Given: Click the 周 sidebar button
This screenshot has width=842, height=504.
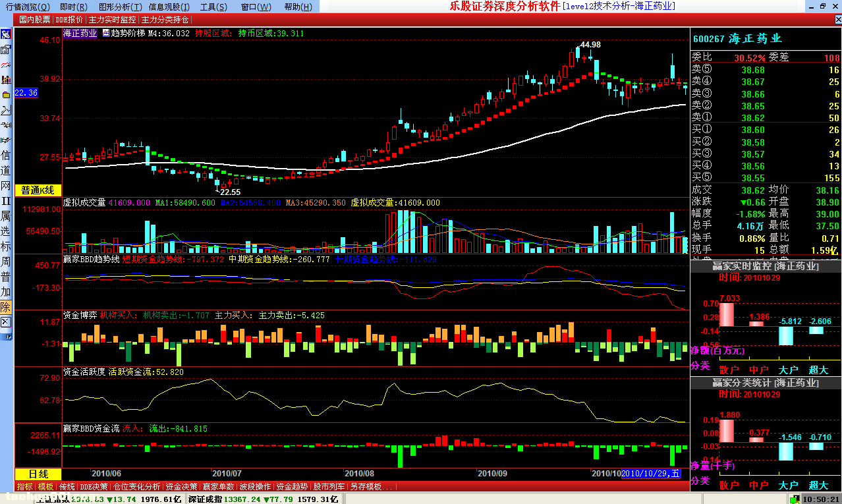Looking at the screenshot, I should [6, 262].
